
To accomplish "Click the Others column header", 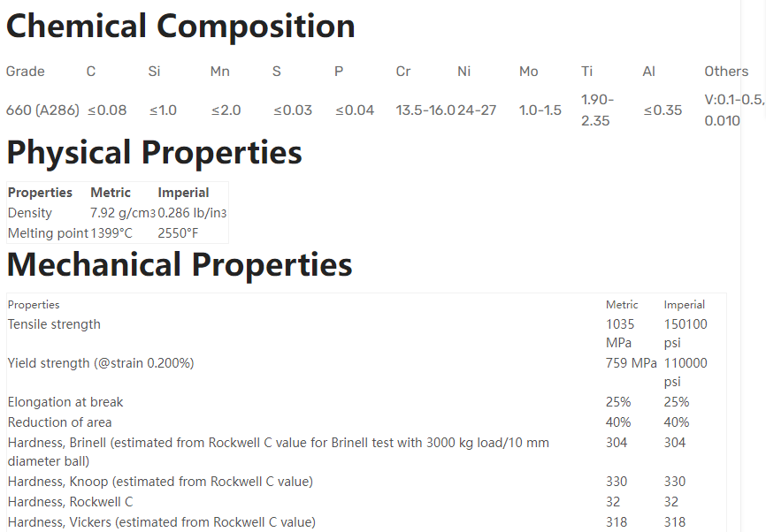I will tap(726, 72).
